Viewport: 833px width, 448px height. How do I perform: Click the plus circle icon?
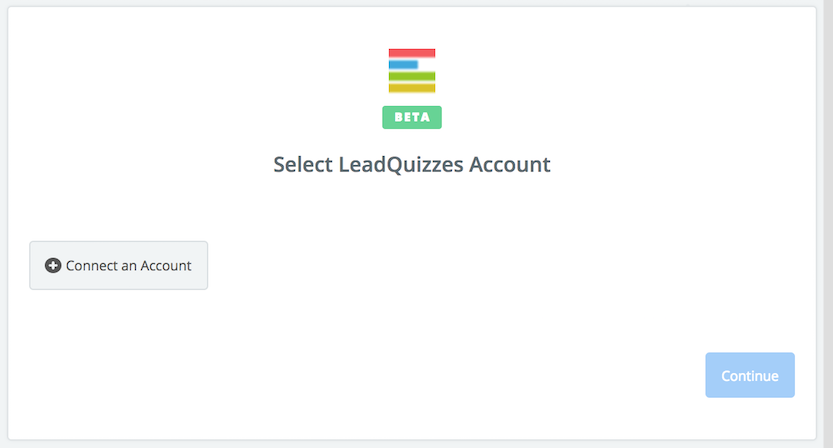point(53,265)
